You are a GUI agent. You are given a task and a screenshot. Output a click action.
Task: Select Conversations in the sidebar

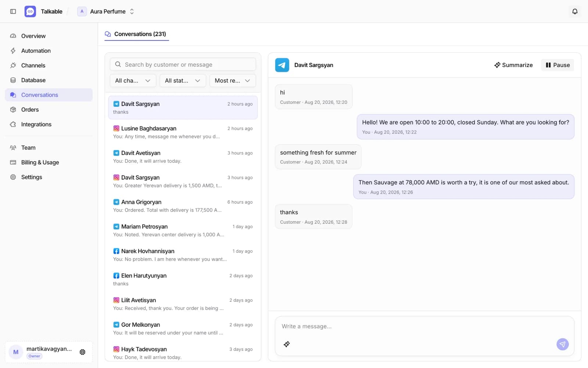tap(49, 95)
